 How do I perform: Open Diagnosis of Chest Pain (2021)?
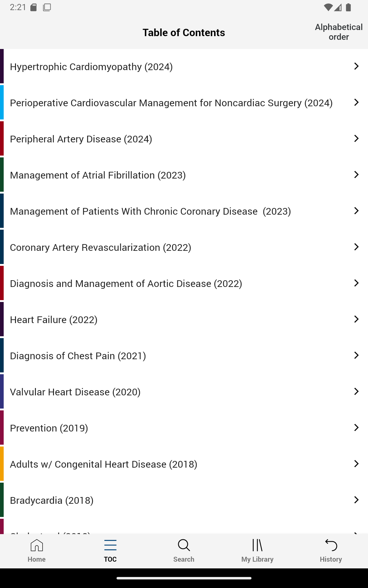(78, 356)
